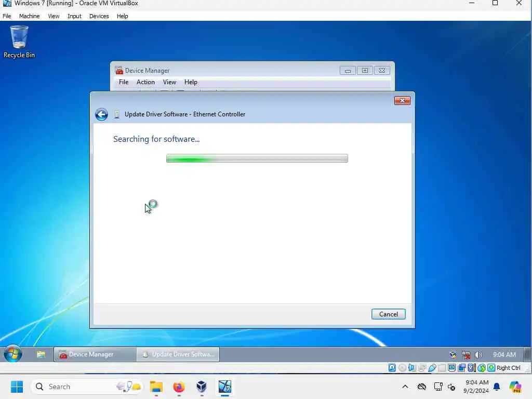Maximize the VirtualBox VM window

[x=495, y=3]
